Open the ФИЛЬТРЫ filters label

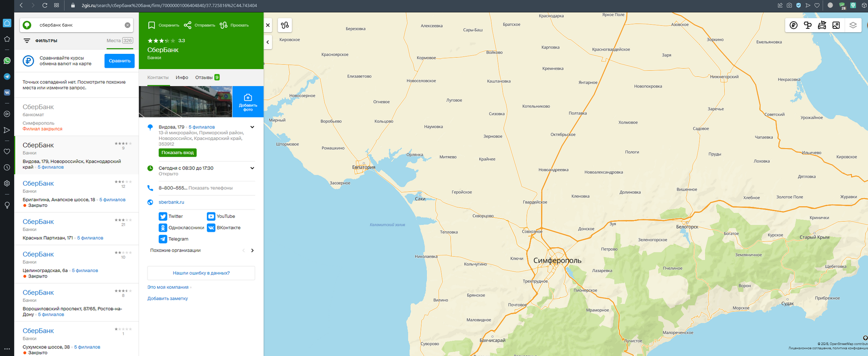pyautogui.click(x=46, y=41)
